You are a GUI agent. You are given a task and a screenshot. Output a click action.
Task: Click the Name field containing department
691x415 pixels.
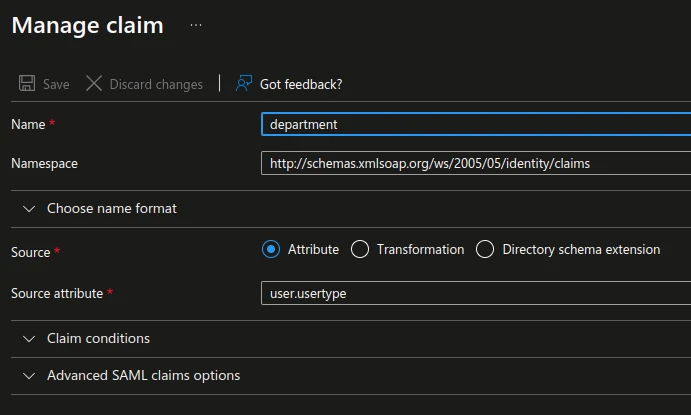[x=476, y=124]
